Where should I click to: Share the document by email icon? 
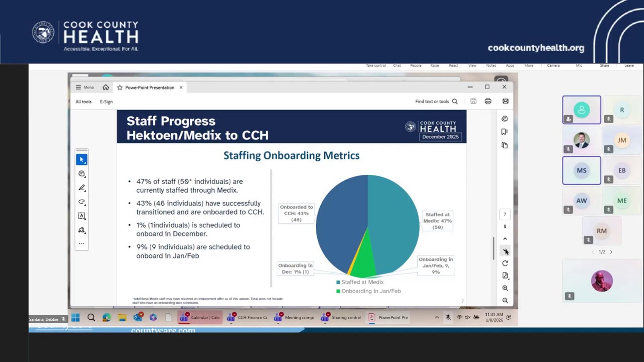click(505, 101)
